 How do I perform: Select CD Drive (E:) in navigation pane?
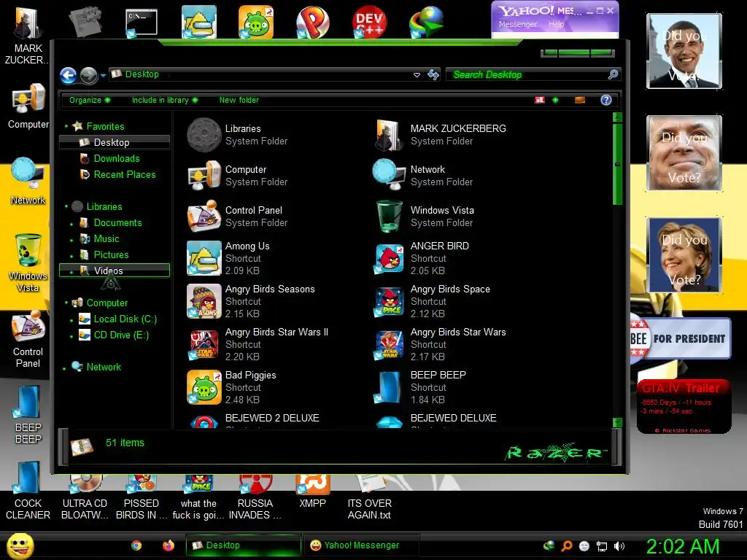(x=121, y=335)
